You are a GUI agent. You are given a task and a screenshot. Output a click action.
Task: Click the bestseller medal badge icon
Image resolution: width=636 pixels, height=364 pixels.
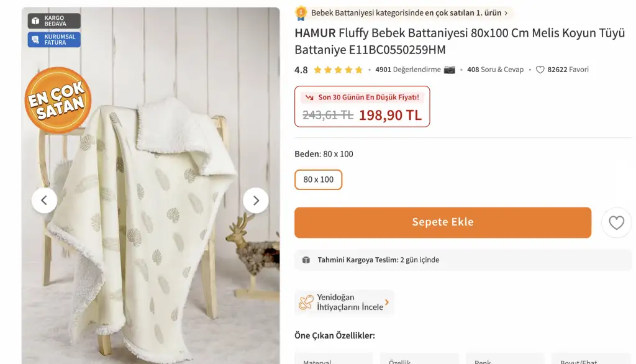(301, 12)
